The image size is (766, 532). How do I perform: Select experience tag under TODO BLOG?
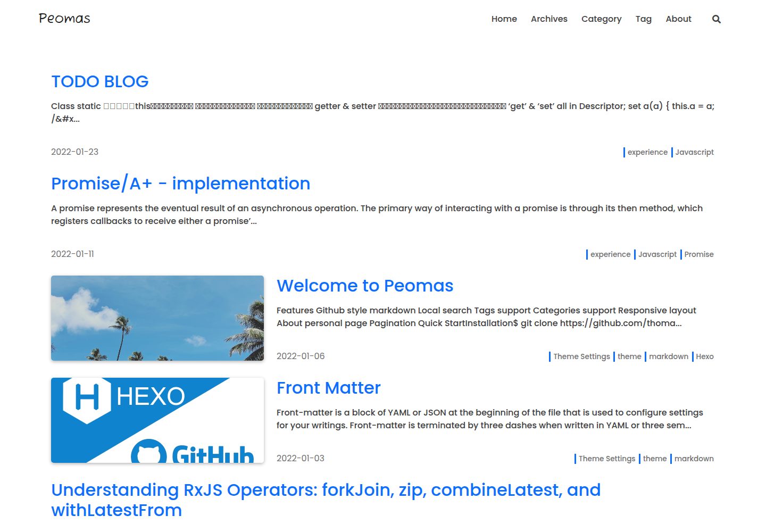click(647, 152)
